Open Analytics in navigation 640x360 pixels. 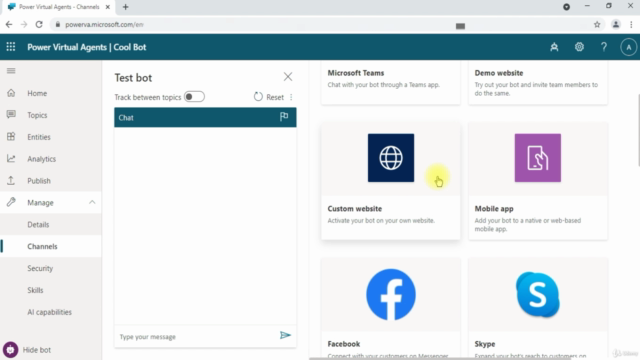click(42, 159)
